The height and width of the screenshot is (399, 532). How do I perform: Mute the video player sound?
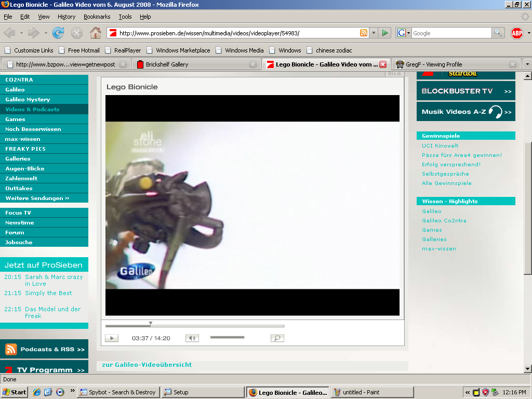click(192, 338)
